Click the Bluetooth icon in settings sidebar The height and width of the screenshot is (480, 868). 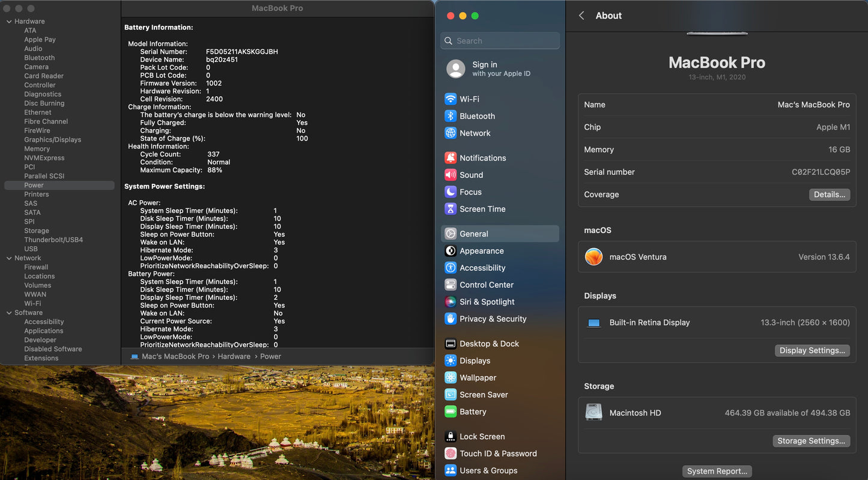(451, 116)
